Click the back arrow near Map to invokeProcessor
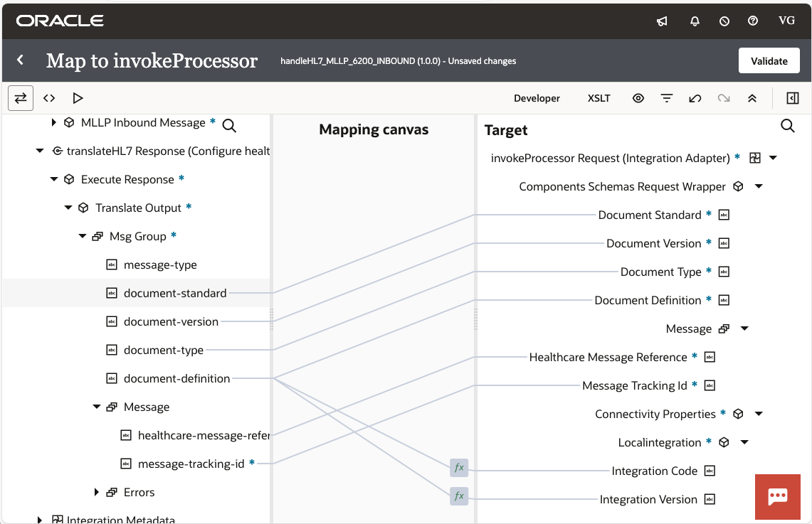The image size is (812, 524). (x=19, y=60)
